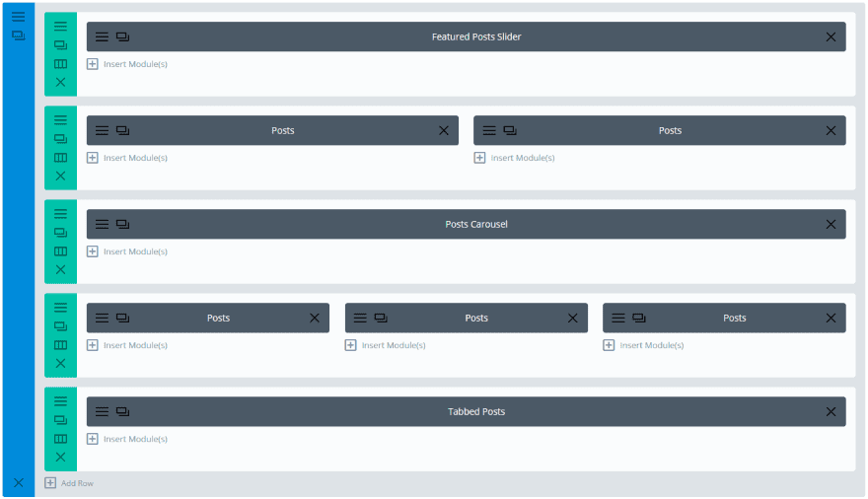Remove second Posts module in two-column row
Viewport: 868px width, 499px height.
(831, 130)
